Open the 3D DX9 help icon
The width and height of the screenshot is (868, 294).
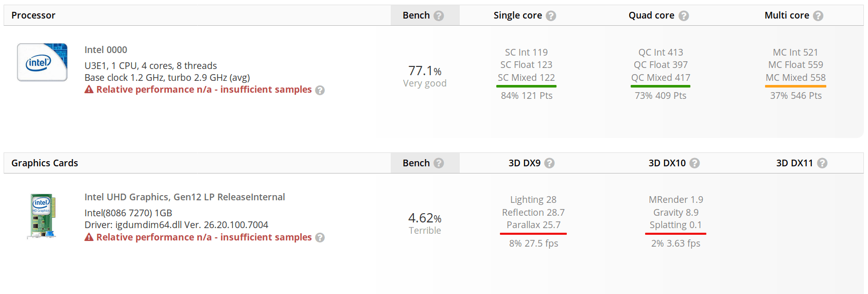(x=549, y=163)
